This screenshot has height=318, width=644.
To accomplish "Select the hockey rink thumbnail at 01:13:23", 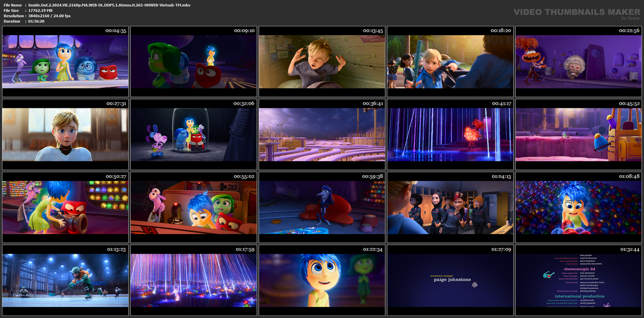I will (x=65, y=280).
